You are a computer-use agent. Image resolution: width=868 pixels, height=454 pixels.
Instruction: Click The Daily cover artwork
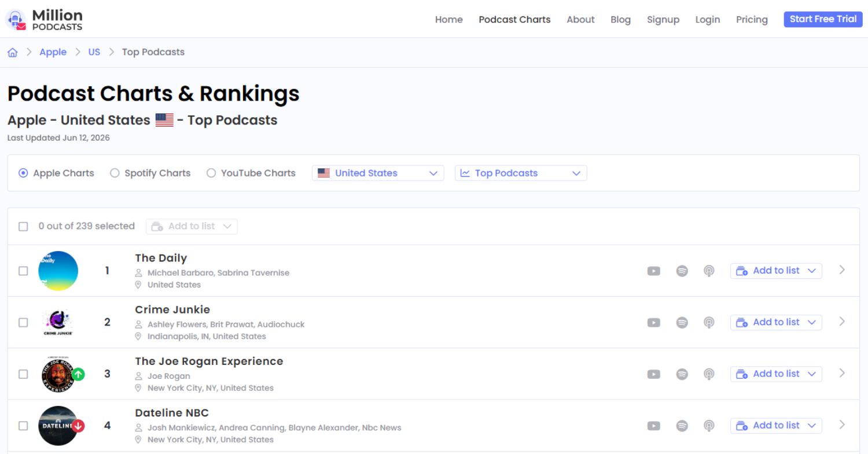[58, 271]
